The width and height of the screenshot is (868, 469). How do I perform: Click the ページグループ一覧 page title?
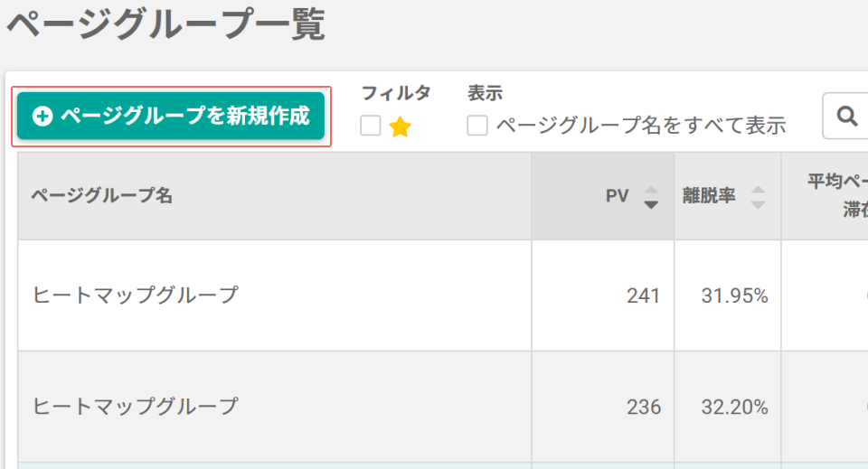(x=165, y=24)
